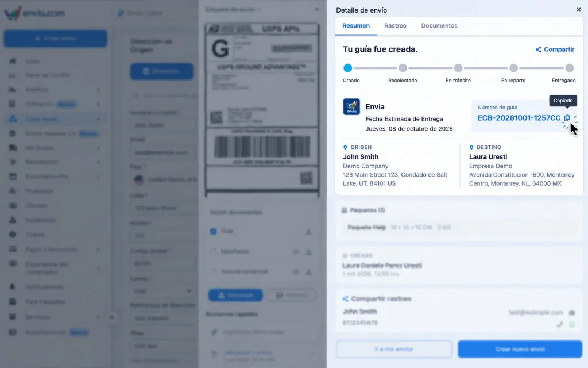Check the Factura comercial checkbox
Image resolution: width=588 pixels, height=368 pixels.
point(214,271)
